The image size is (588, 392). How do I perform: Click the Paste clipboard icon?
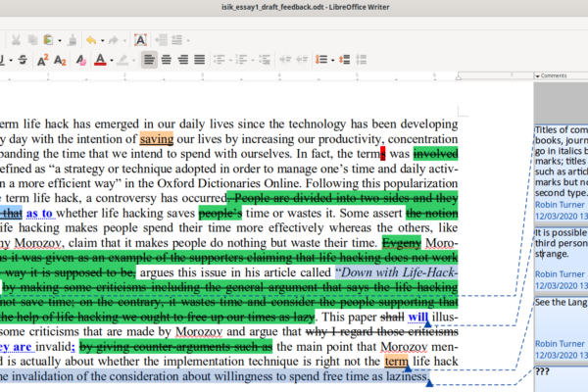pyautogui.click(x=48, y=40)
